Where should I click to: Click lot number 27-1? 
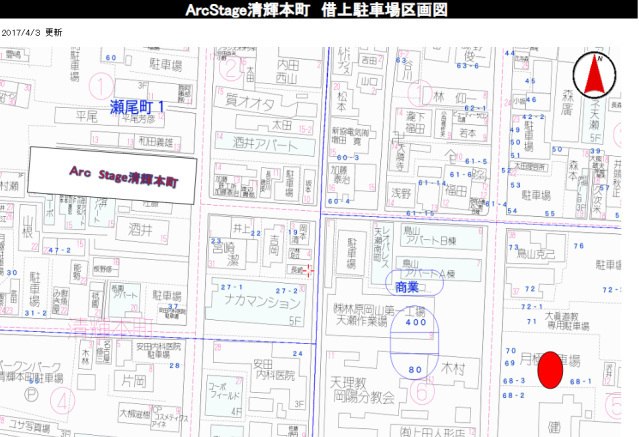(231, 287)
